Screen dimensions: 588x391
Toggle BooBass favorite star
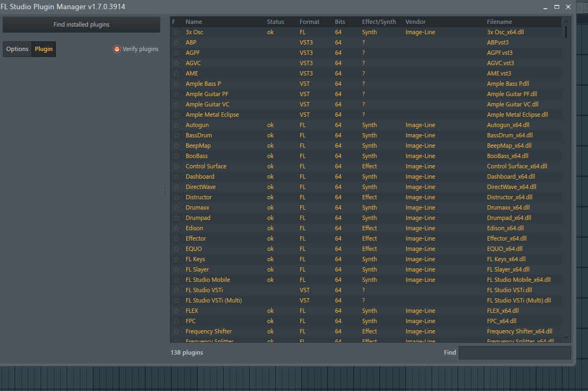pyautogui.click(x=176, y=156)
